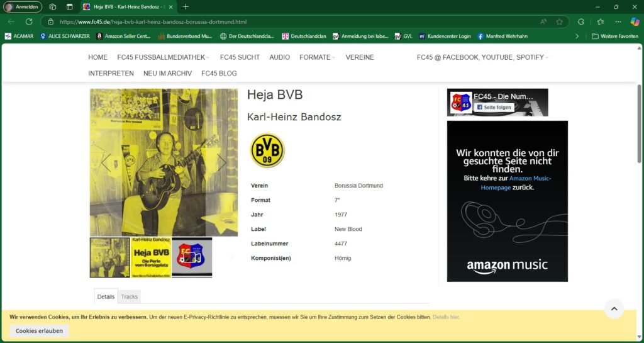Image resolution: width=644 pixels, height=343 pixels.
Task: Open the Bundesverband Mu... bookmark
Action: 185,36
